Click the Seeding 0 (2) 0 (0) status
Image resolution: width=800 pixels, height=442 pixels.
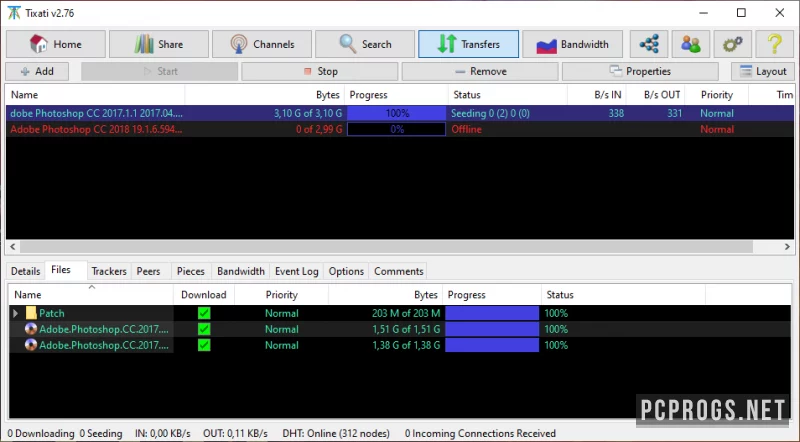tap(490, 113)
